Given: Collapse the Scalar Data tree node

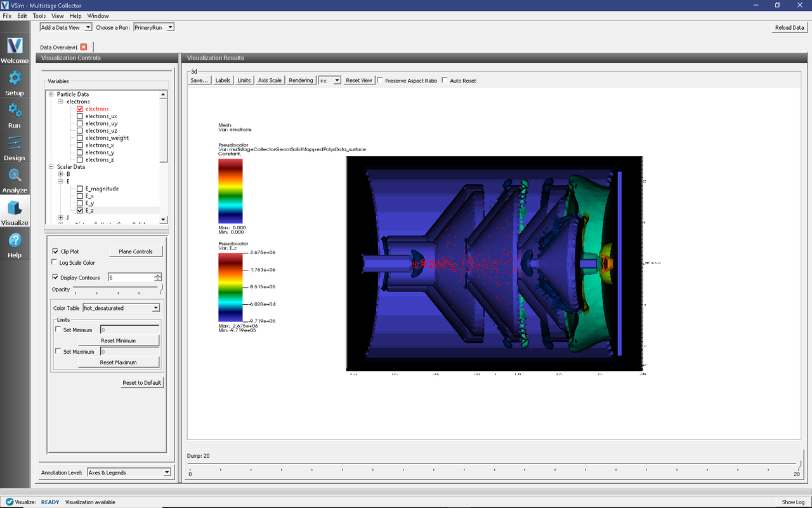Looking at the screenshot, I should tap(50, 167).
